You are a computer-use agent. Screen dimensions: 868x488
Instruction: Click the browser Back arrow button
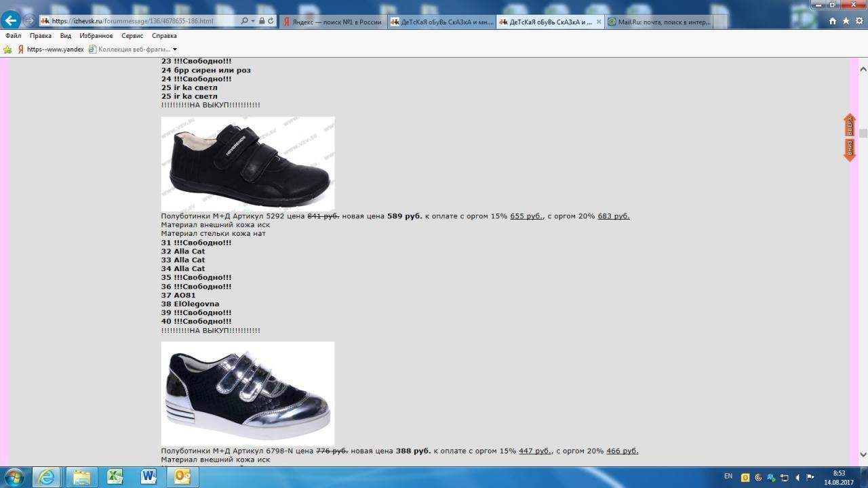tap(9, 21)
